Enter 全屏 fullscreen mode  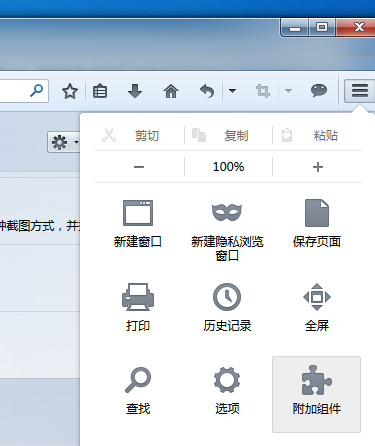click(317, 307)
